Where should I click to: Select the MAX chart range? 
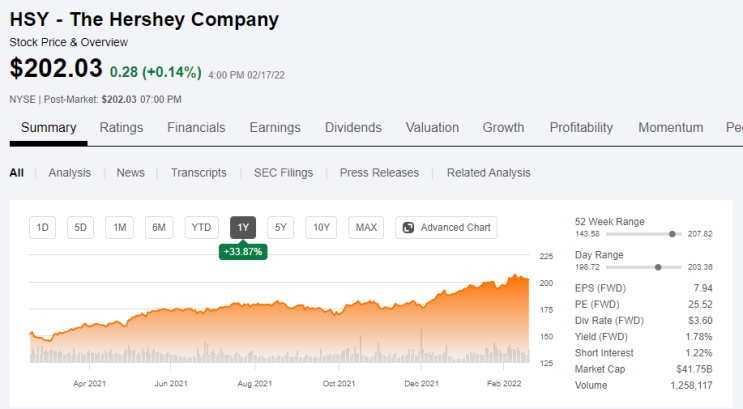(366, 227)
